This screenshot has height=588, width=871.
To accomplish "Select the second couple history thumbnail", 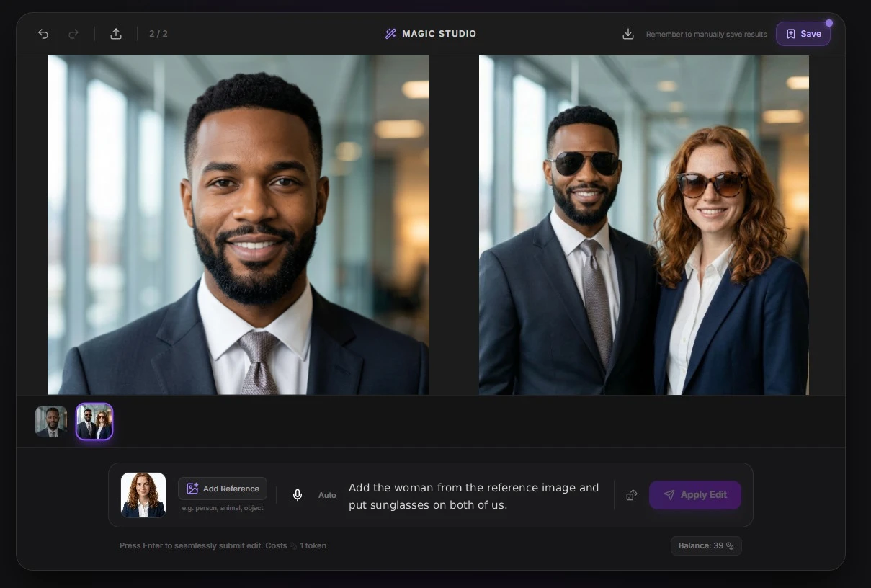I will coord(94,422).
